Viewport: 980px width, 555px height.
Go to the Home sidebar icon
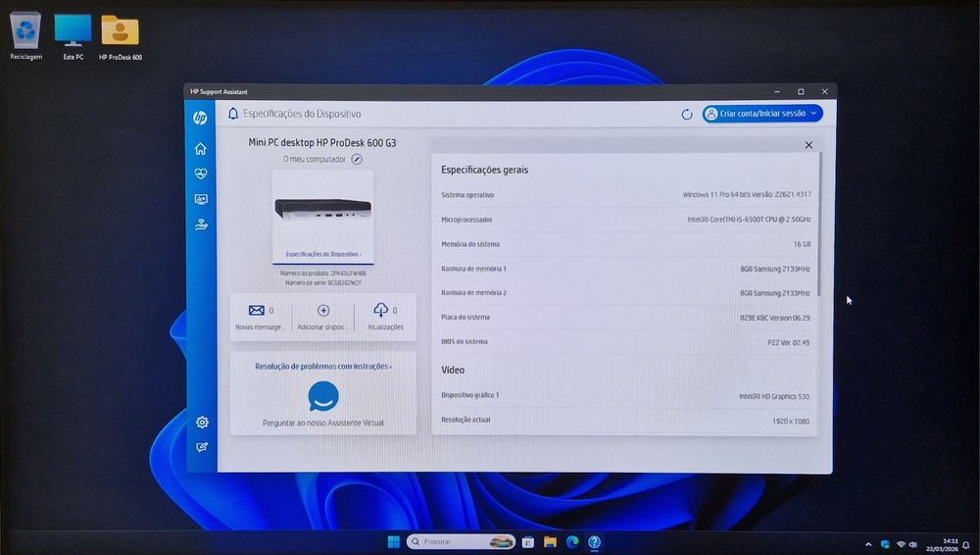201,149
